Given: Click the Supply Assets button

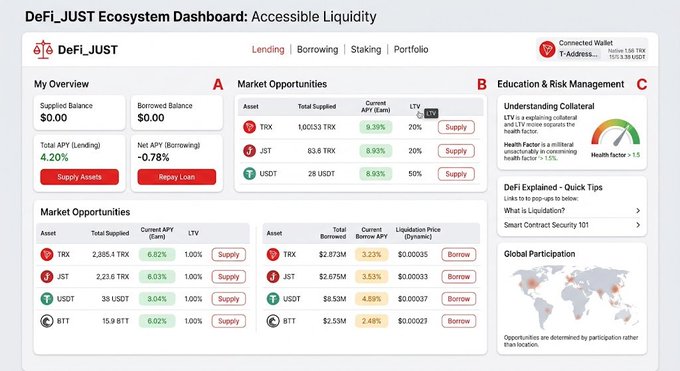Looking at the screenshot, I should click(79, 177).
